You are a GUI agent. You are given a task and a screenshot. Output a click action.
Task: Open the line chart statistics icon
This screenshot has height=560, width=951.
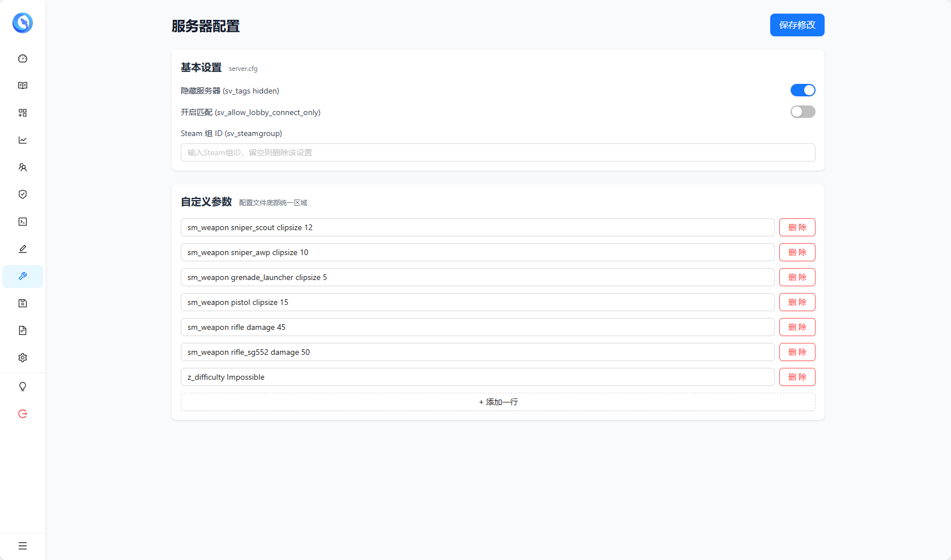(x=23, y=140)
